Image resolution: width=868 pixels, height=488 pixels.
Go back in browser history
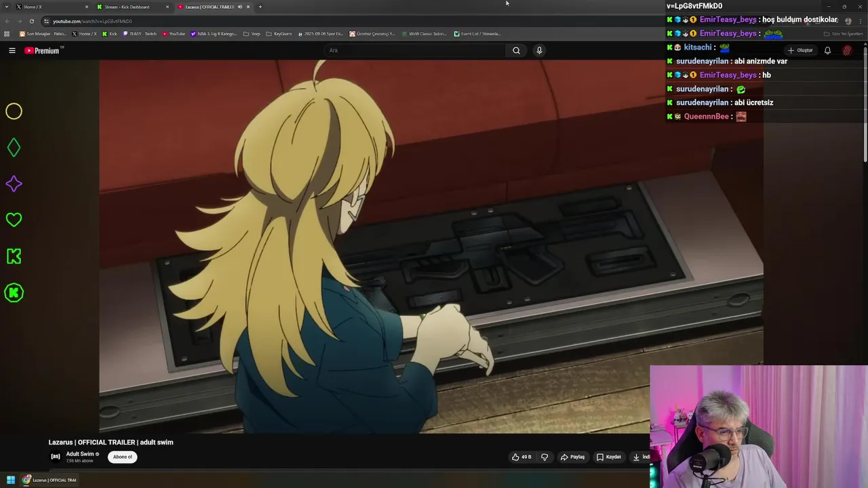click(x=7, y=21)
